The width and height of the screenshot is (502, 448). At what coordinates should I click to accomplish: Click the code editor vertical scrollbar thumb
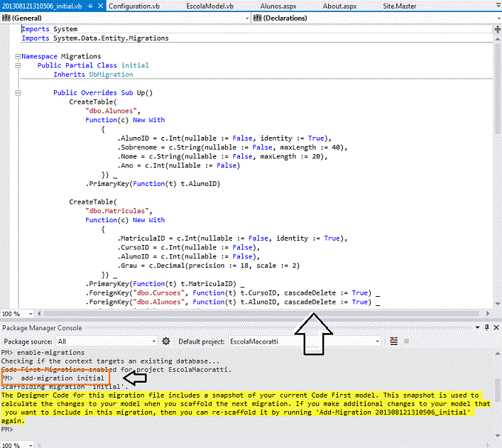[x=498, y=88]
